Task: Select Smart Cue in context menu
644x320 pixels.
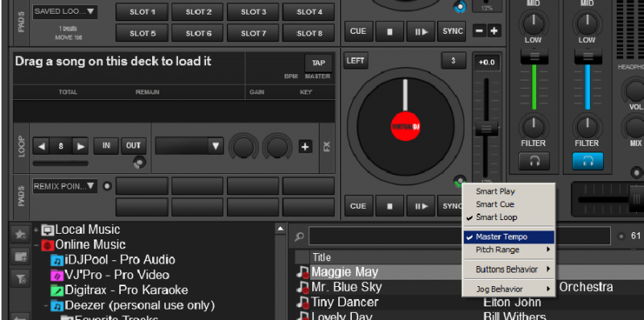Action: pyautogui.click(x=495, y=205)
